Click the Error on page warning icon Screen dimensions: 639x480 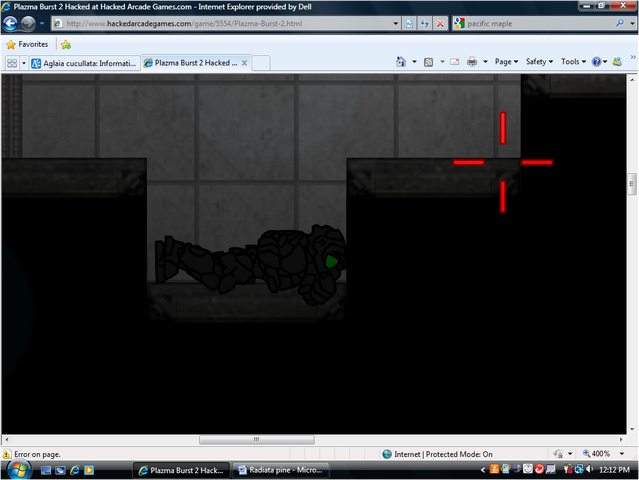(7, 454)
